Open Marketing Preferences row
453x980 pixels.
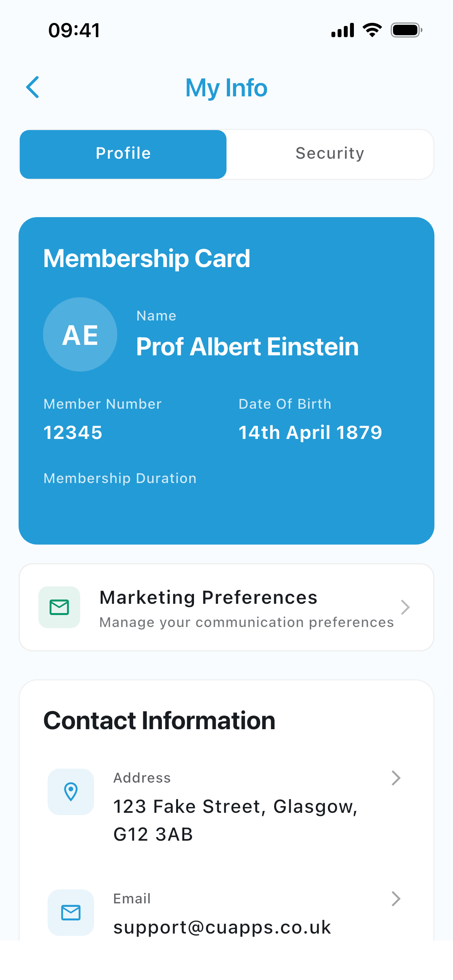coord(226,607)
